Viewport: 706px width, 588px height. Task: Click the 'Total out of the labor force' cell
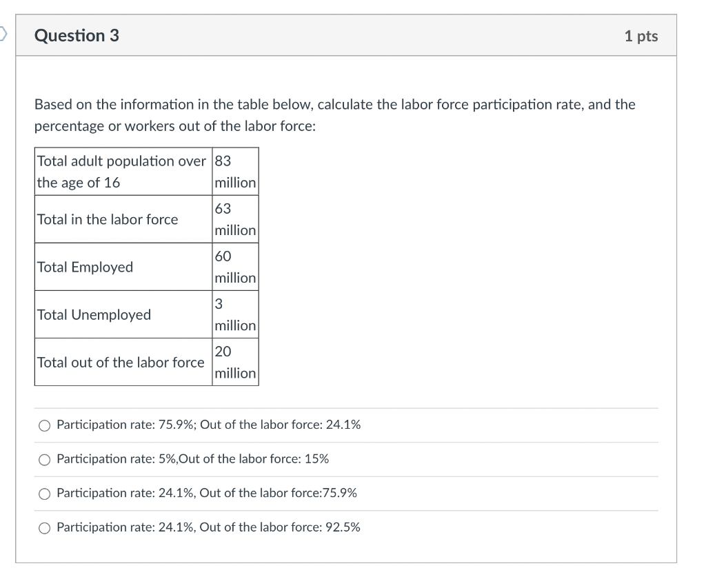[x=123, y=362]
